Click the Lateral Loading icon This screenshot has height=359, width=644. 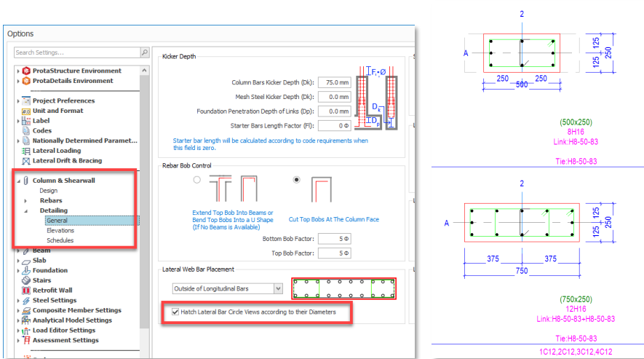coord(26,151)
